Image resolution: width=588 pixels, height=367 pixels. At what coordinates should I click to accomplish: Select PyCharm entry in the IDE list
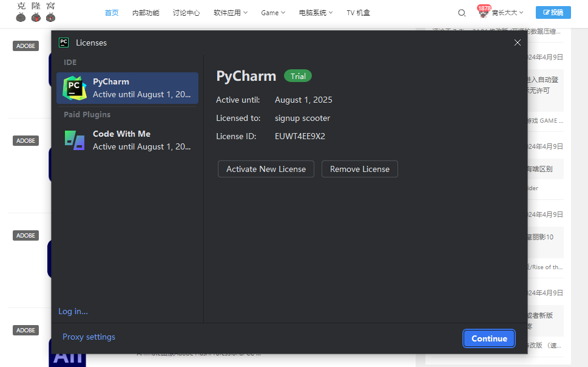(x=127, y=88)
